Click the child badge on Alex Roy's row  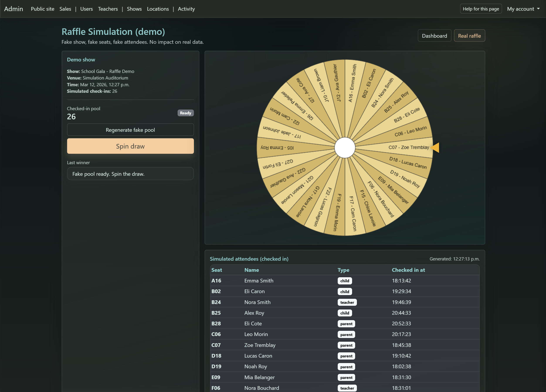[344, 313]
